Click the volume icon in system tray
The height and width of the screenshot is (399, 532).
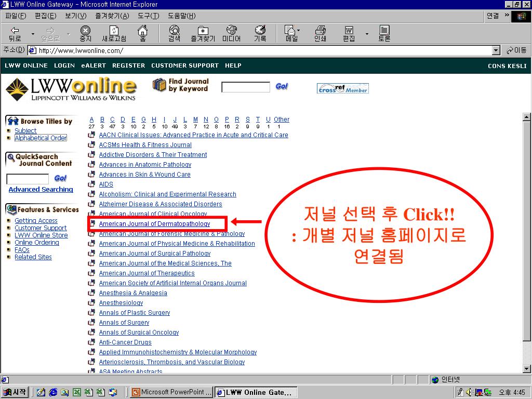click(x=470, y=393)
